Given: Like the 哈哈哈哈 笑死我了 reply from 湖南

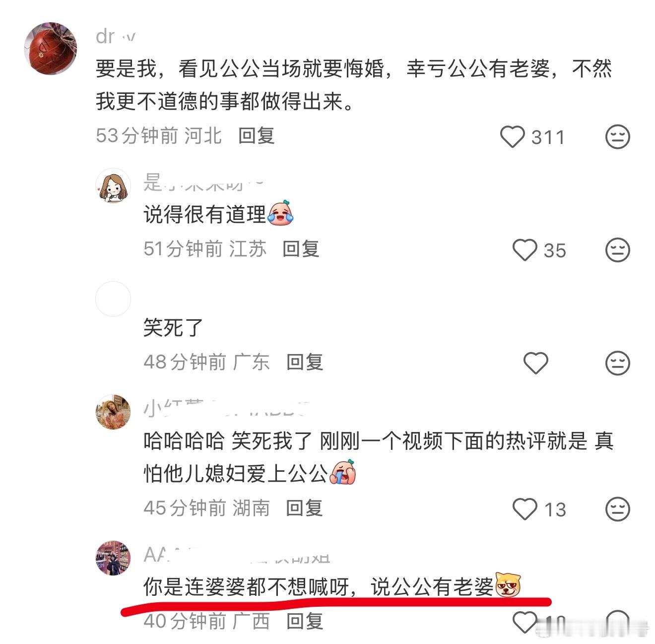Looking at the screenshot, I should (x=525, y=509).
